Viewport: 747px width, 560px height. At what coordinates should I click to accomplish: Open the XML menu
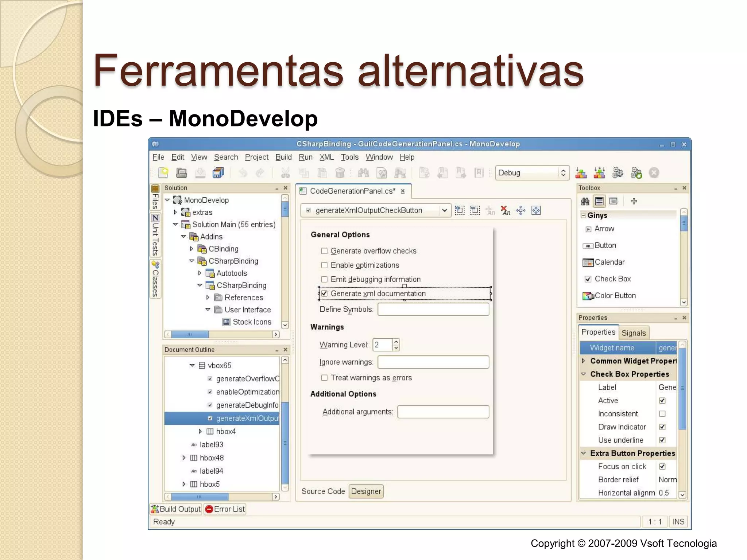click(326, 157)
